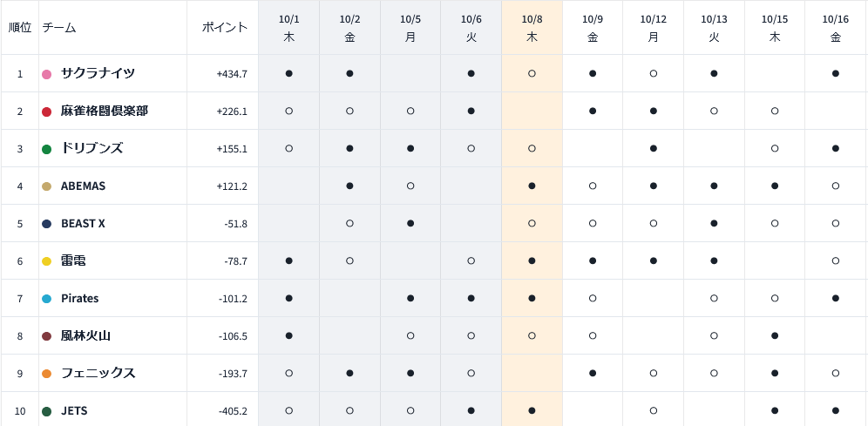The width and height of the screenshot is (868, 426).
Task: Click the ポイント column header
Action: 224,28
